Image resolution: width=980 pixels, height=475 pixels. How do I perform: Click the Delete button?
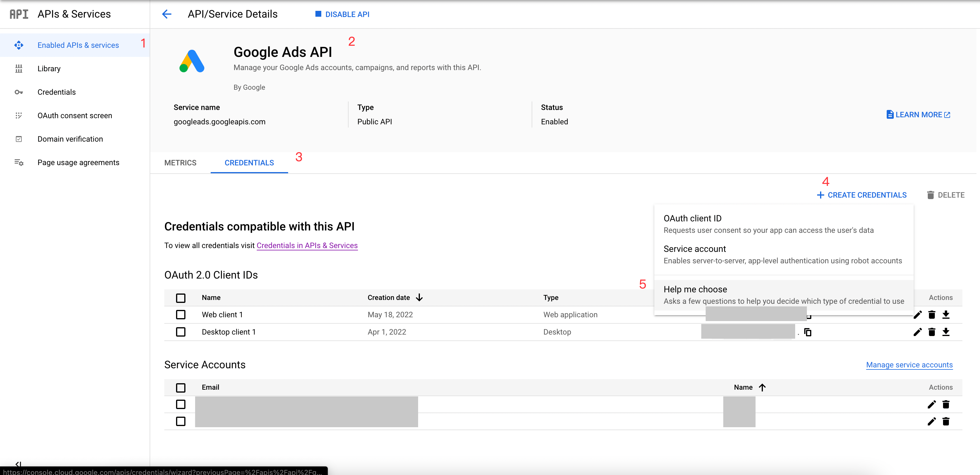(x=945, y=195)
